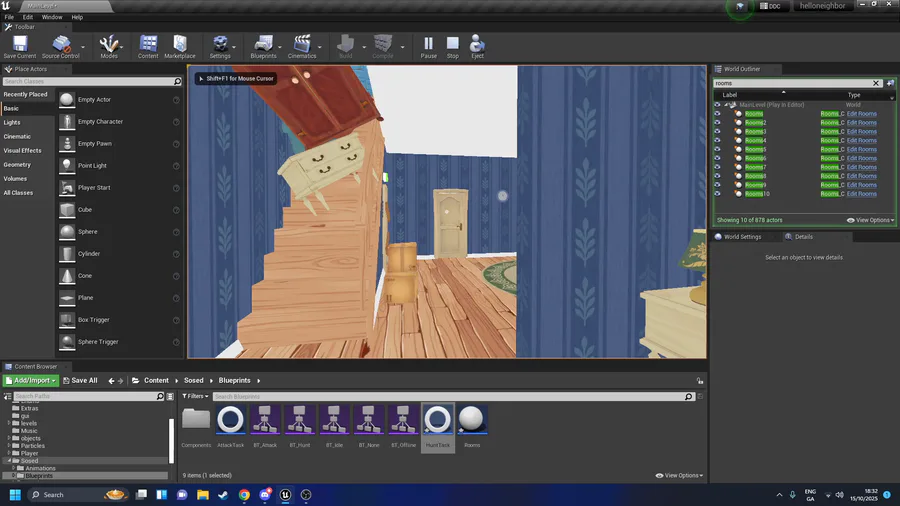Toggle visibility of Rooms7 actor
The image size is (900, 506).
[x=717, y=167]
